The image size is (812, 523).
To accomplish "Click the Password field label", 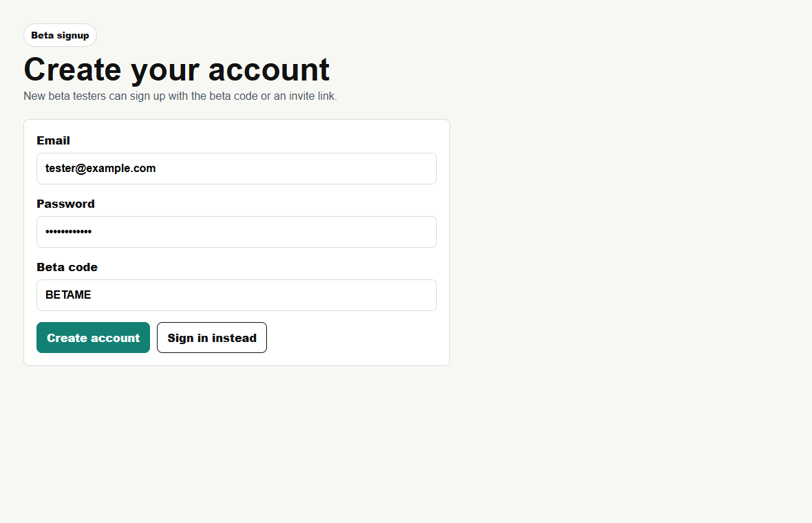I will pos(66,204).
